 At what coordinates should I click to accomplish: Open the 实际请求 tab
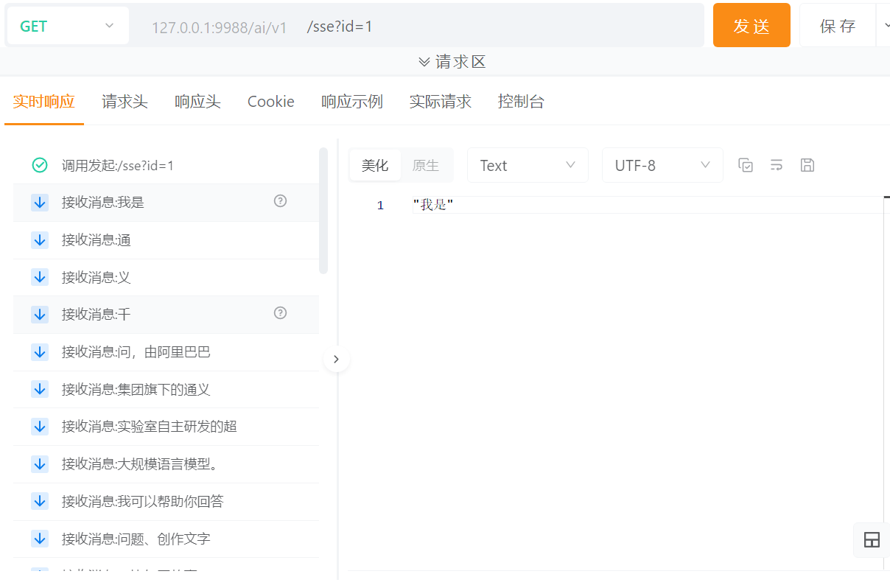point(441,102)
